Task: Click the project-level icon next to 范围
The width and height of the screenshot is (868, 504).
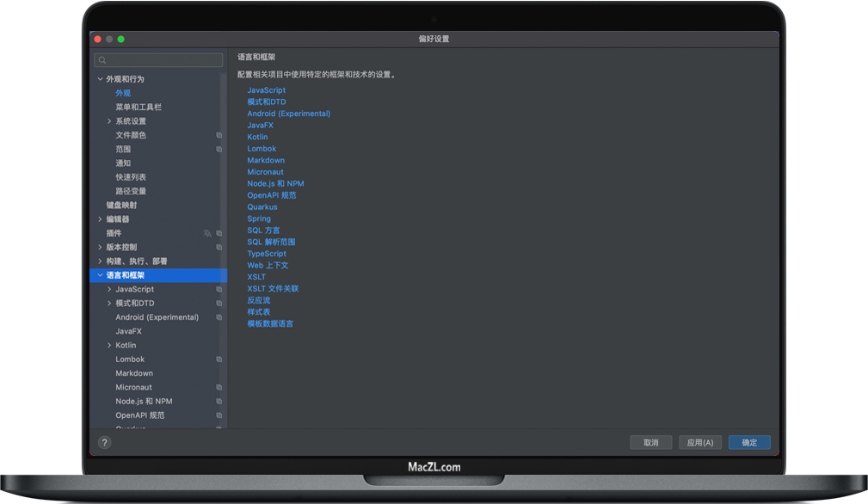Action: [219, 150]
